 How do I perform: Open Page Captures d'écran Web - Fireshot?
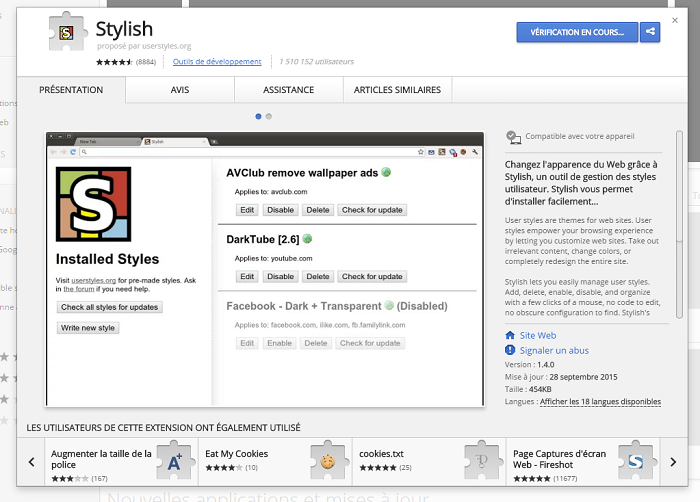[583, 462]
